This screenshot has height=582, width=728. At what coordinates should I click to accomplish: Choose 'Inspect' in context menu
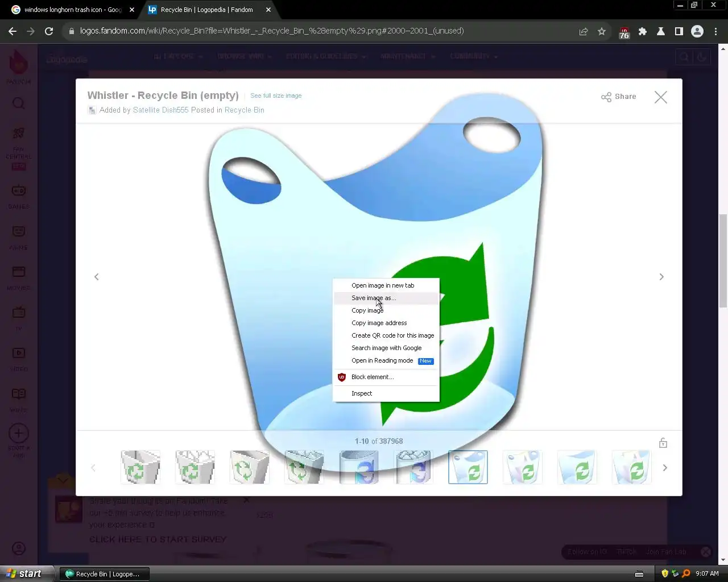pos(386,393)
